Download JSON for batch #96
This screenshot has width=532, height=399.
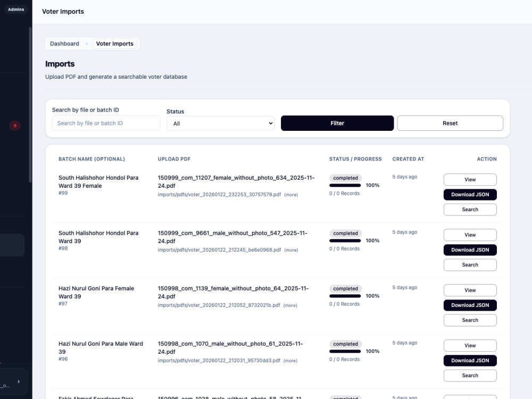(470, 360)
